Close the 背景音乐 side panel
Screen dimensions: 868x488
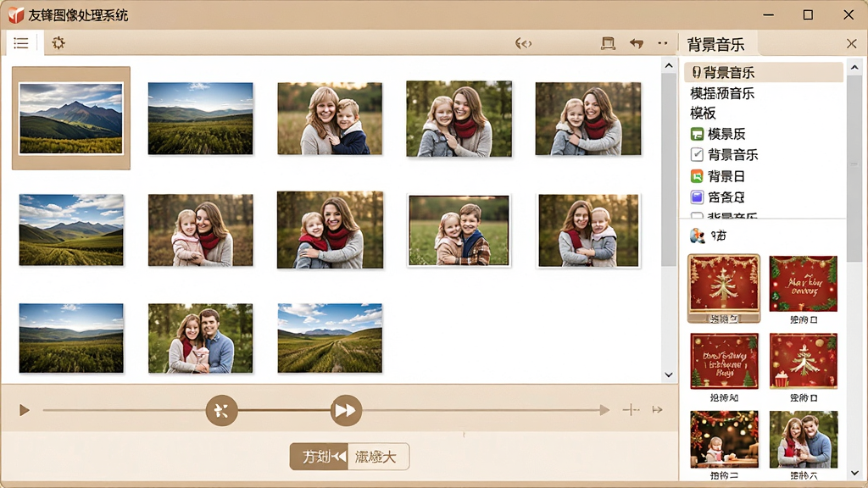[851, 44]
